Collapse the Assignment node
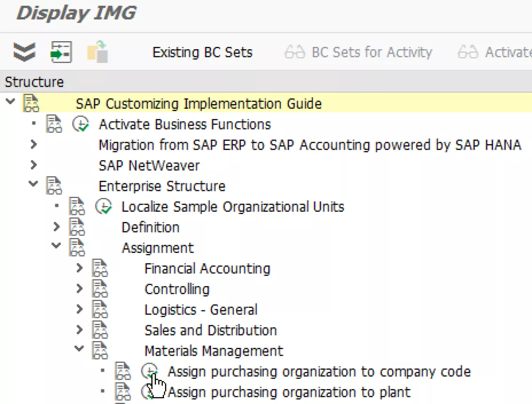Viewport: 532px width, 404px height. point(56,246)
